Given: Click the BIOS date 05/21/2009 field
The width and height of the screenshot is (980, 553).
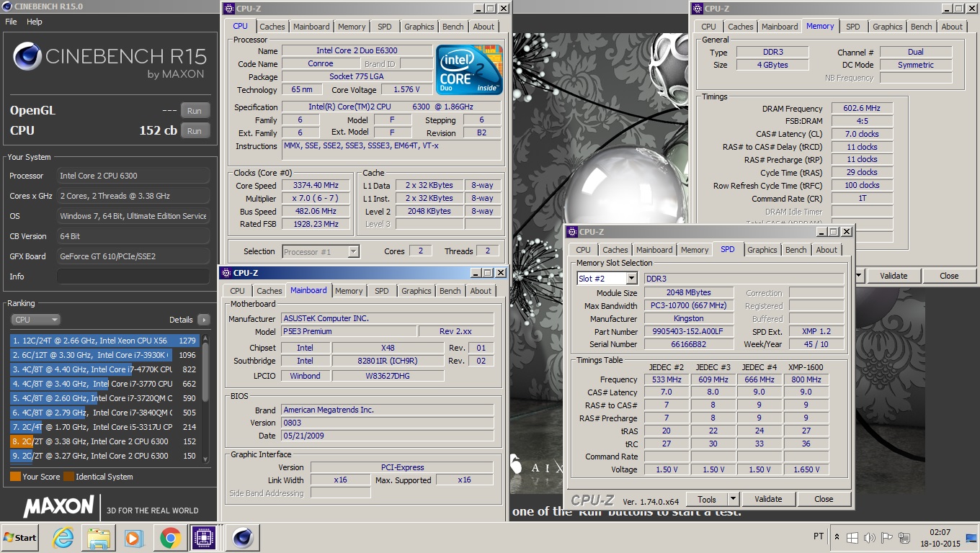Looking at the screenshot, I should [387, 436].
